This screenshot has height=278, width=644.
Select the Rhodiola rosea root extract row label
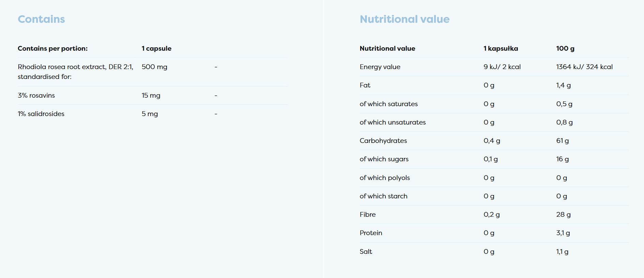[x=75, y=71]
